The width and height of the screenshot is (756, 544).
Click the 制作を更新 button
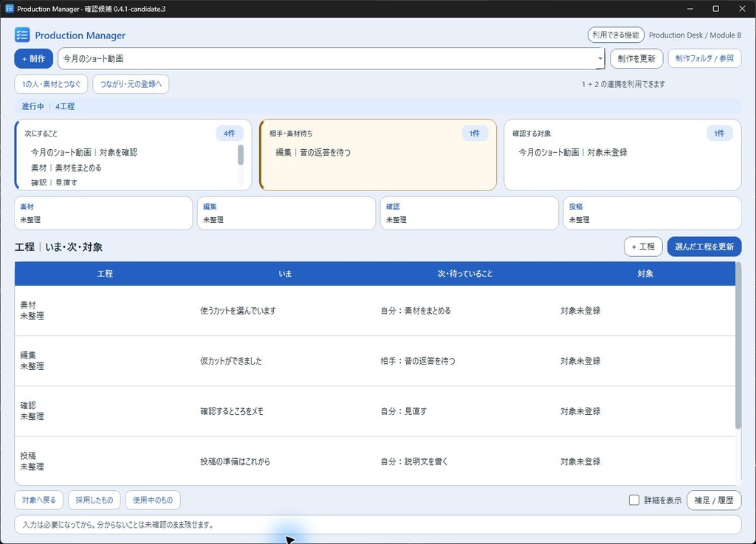click(x=636, y=59)
